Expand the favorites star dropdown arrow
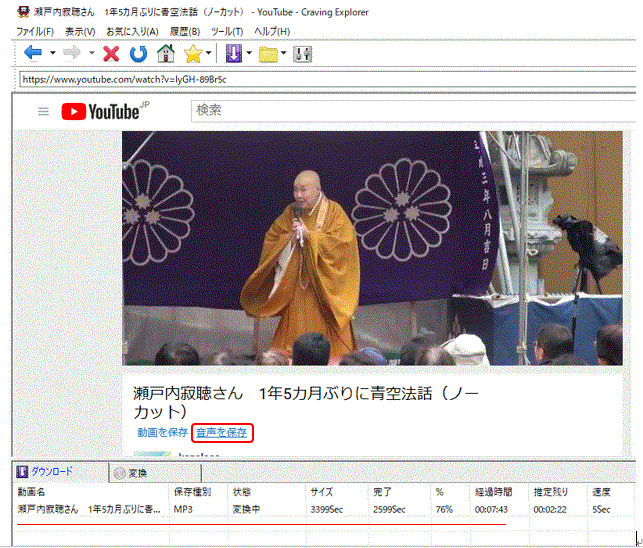The width and height of the screenshot is (643, 548). [208, 53]
